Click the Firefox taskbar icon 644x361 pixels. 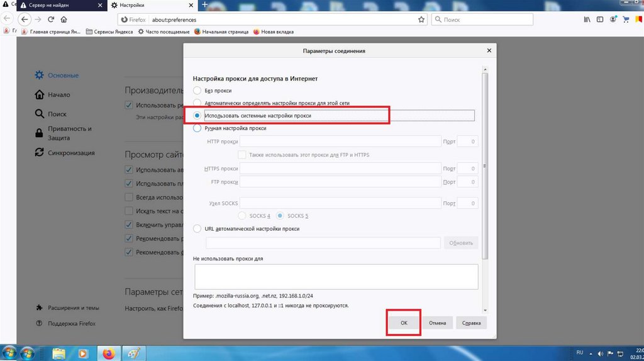pos(109,353)
